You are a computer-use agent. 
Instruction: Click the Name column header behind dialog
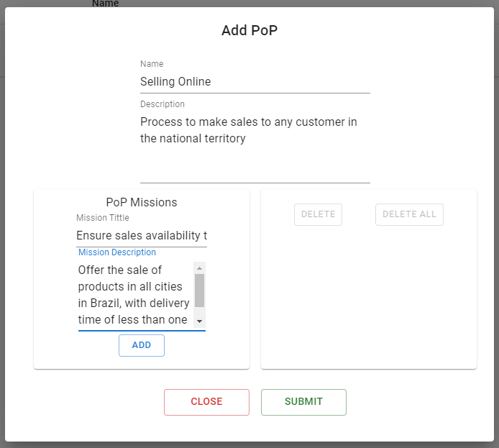point(106,4)
